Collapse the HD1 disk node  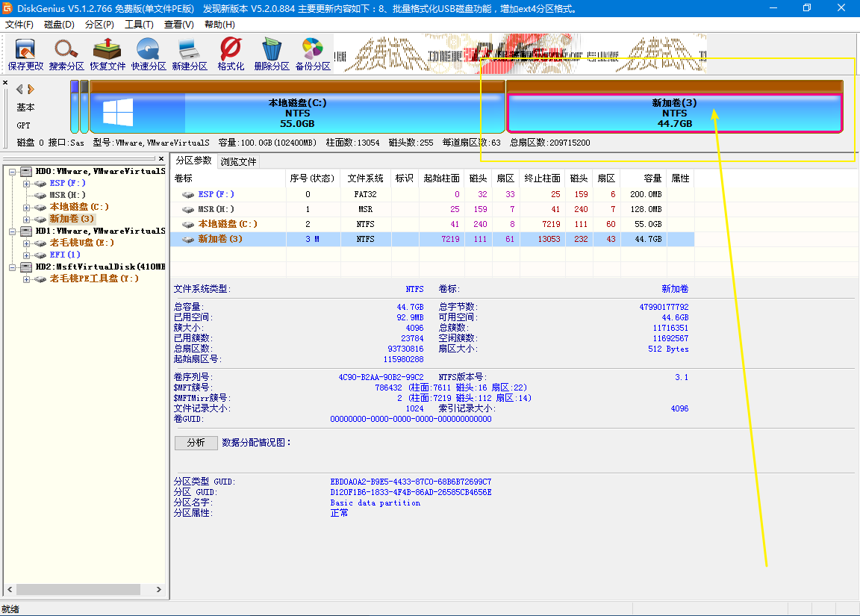click(12, 231)
